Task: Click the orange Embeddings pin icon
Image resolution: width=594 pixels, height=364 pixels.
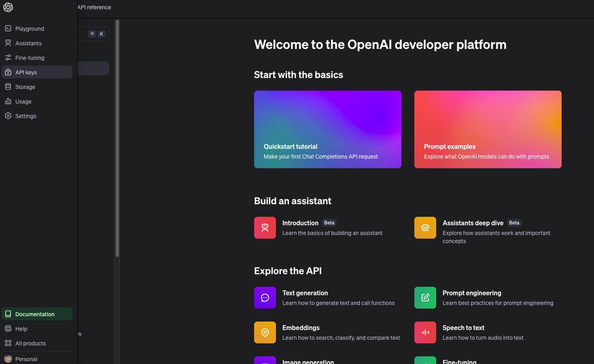Action: pos(265,332)
